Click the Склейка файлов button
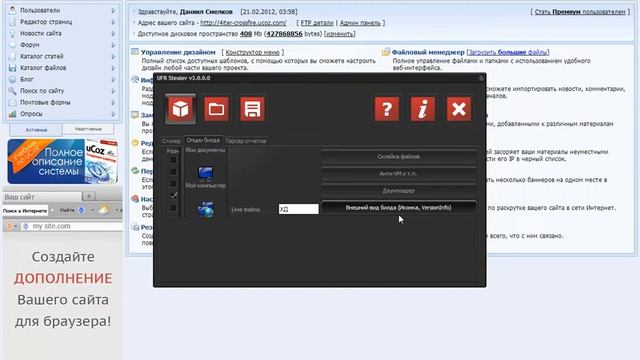640x360 pixels. point(399,156)
